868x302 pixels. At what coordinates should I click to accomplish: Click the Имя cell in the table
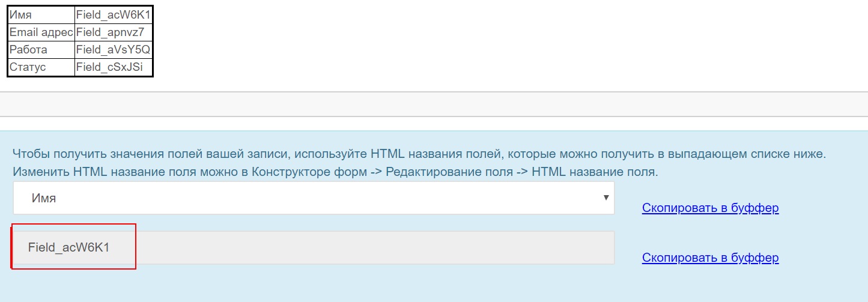tap(41, 16)
